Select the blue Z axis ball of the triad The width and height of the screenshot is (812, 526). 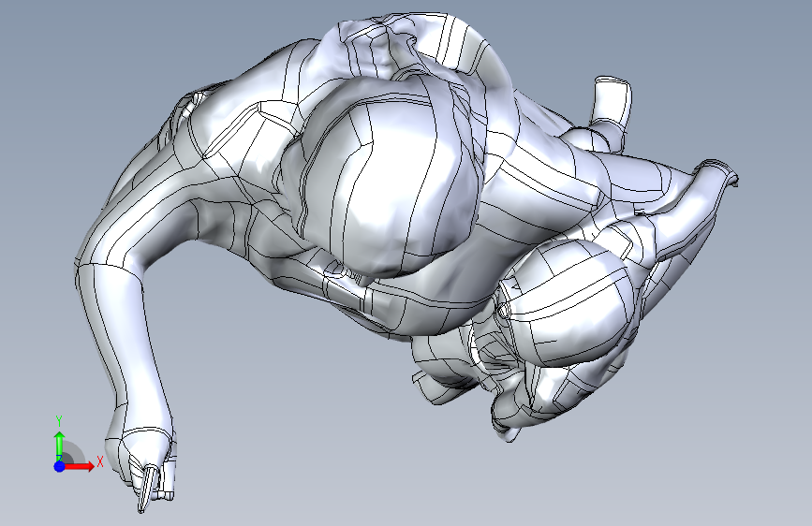click(59, 466)
